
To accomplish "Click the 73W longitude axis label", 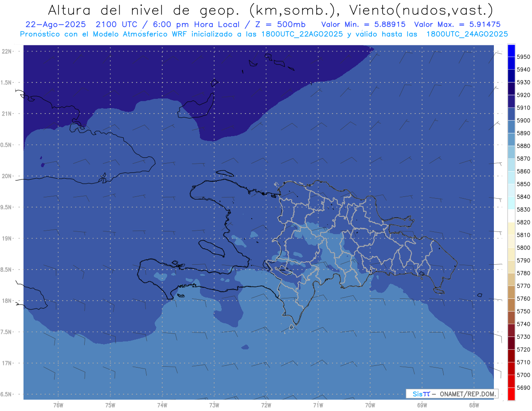I will coord(214,405).
